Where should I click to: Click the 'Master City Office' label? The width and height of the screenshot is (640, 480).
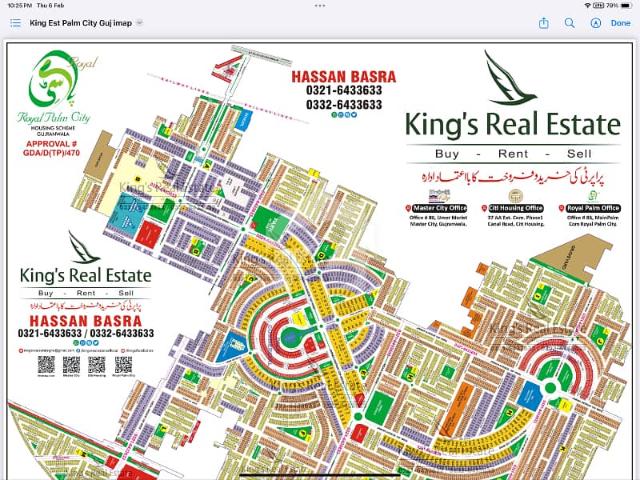[x=439, y=208]
